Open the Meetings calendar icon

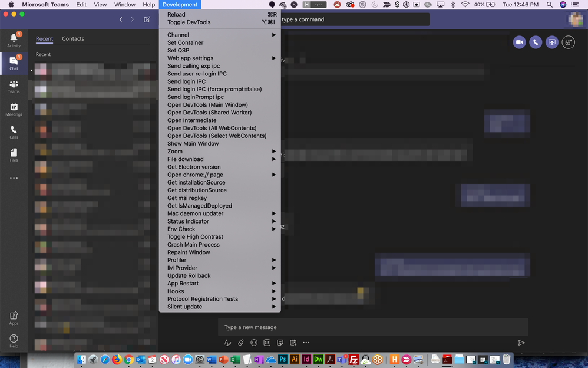14,110
